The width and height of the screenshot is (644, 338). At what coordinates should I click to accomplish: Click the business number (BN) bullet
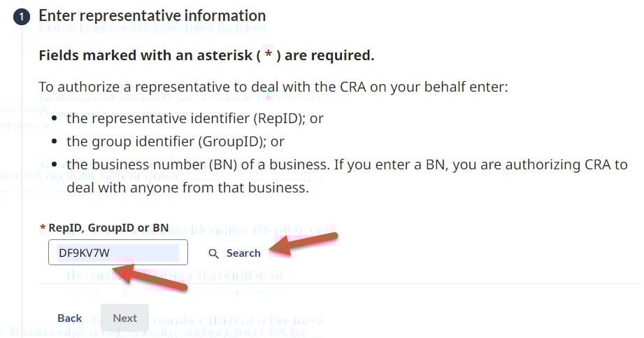click(x=347, y=165)
